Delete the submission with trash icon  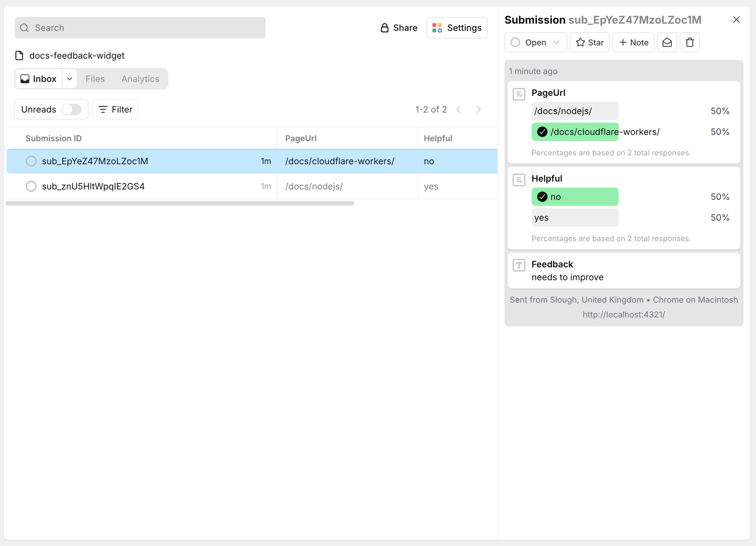tap(689, 42)
